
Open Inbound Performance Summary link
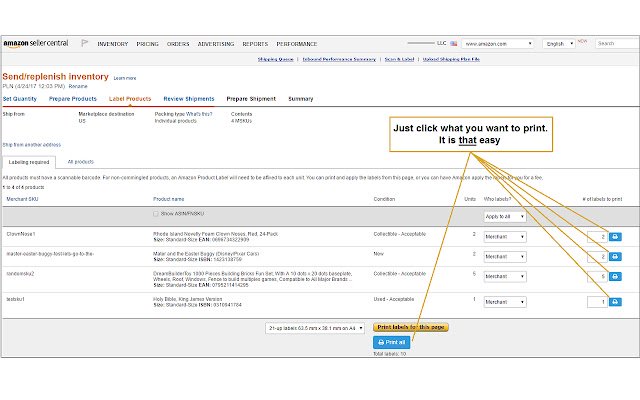tap(339, 59)
